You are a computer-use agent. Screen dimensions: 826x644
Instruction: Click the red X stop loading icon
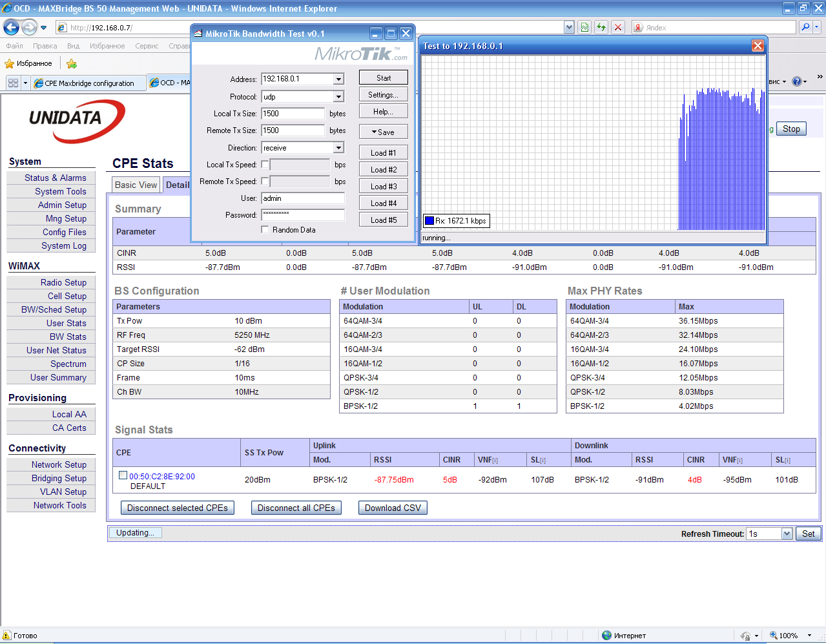(x=618, y=27)
